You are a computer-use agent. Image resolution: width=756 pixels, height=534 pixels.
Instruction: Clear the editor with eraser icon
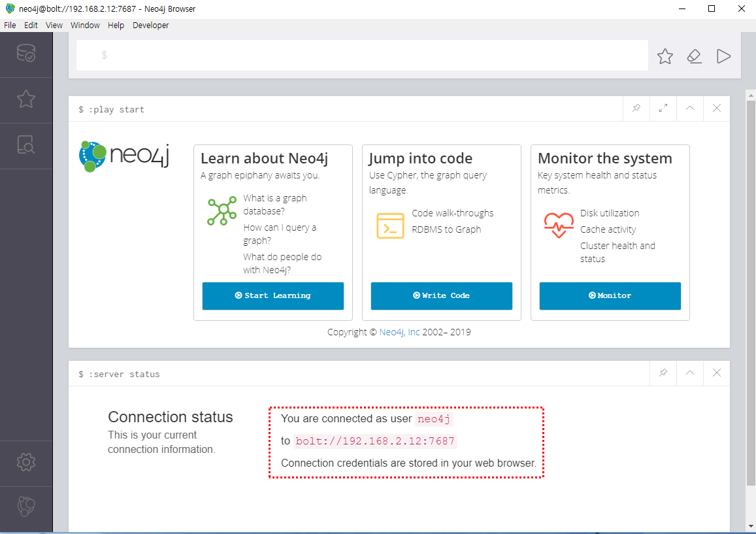695,56
